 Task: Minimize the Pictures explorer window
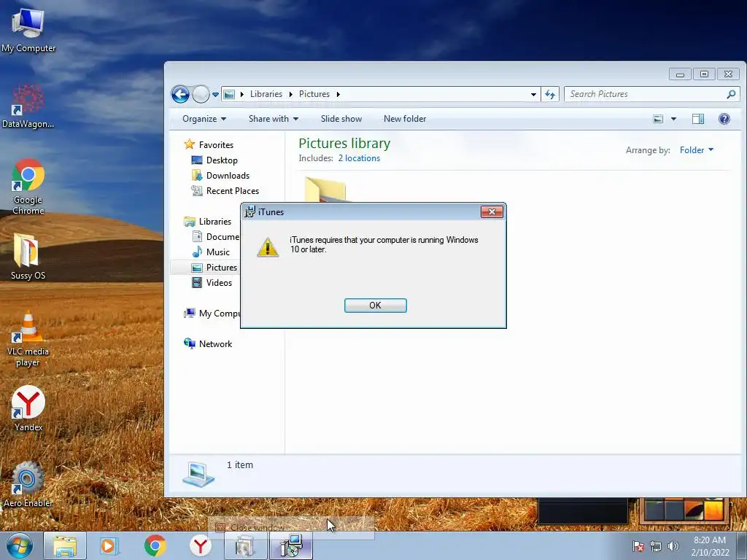pyautogui.click(x=681, y=74)
